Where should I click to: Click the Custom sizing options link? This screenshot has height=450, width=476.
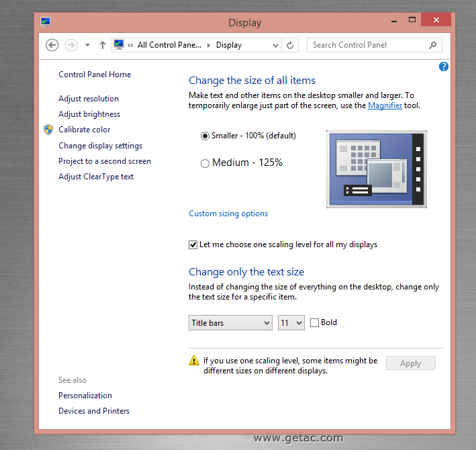[228, 214]
